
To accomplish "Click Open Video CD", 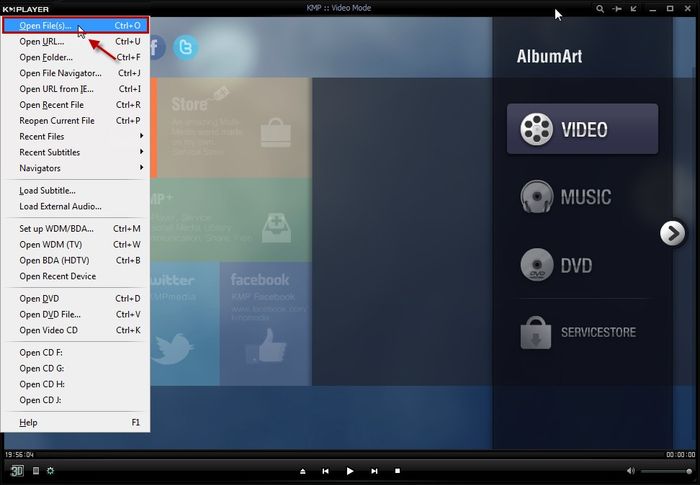I will coord(75,330).
